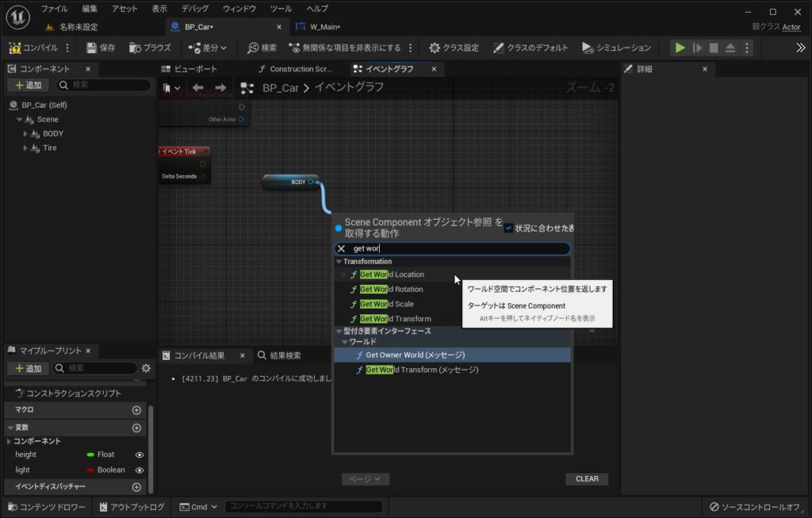Open the ファイル menu
The height and width of the screenshot is (518, 812).
[x=55, y=9]
